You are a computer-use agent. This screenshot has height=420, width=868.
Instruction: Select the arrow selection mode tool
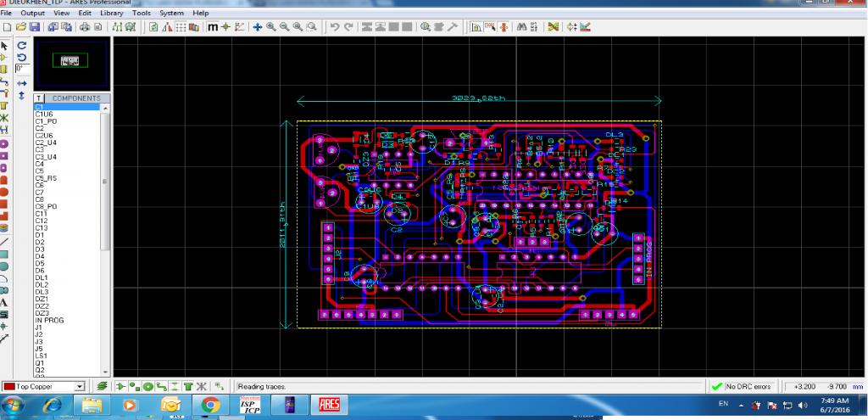click(x=4, y=44)
